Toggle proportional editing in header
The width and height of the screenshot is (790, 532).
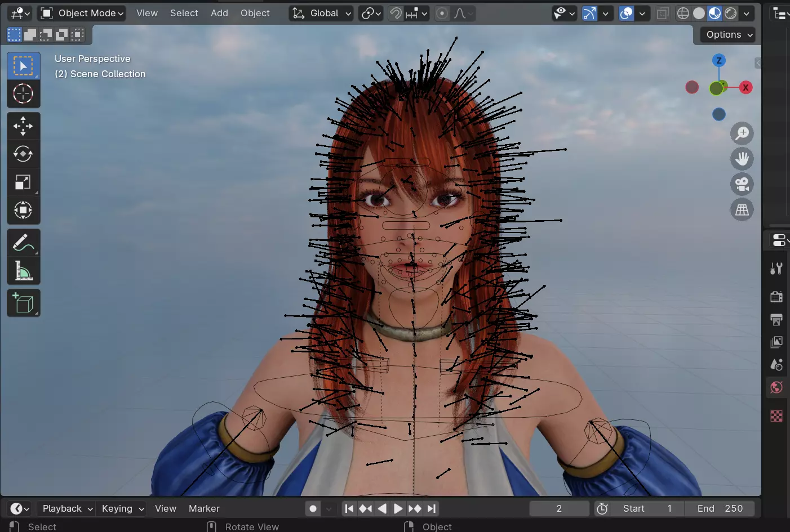pos(442,13)
